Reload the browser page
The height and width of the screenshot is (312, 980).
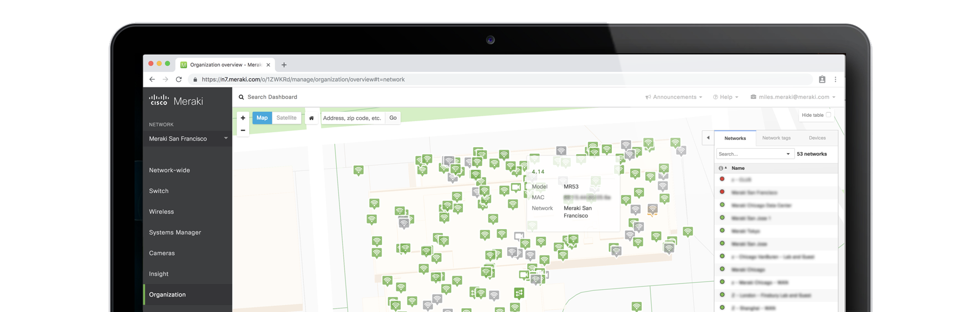[178, 80]
